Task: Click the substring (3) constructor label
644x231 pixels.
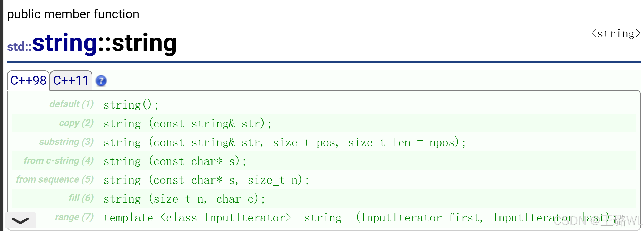Action: click(66, 142)
